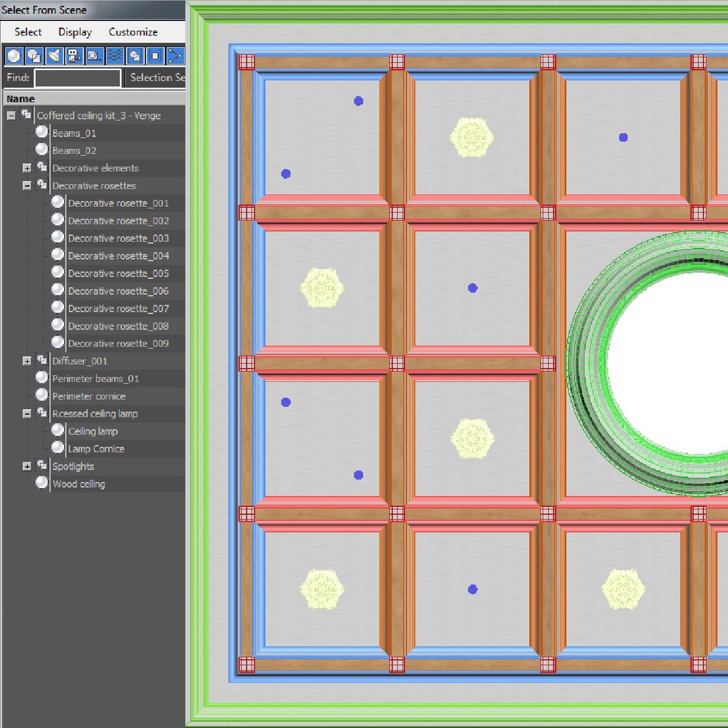The height and width of the screenshot is (728, 728).
Task: Click into the Find text field
Action: (78, 78)
